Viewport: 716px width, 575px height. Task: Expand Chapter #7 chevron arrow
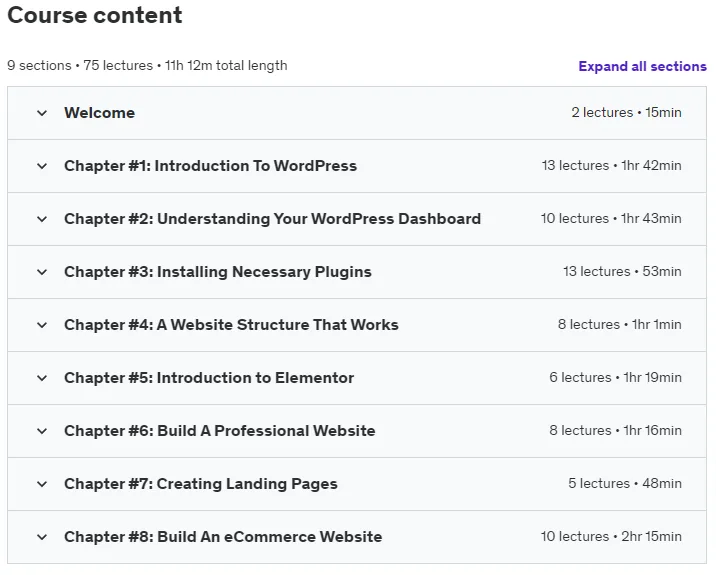[x=42, y=484]
